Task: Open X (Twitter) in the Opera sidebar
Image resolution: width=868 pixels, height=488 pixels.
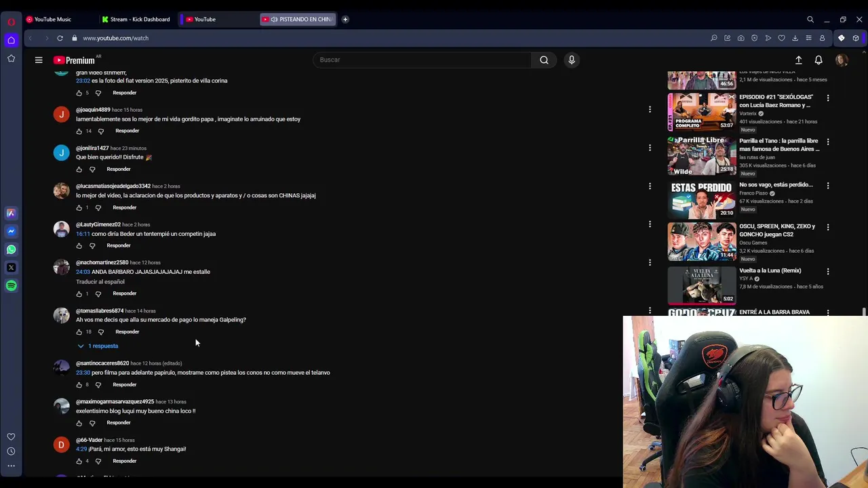Action: tap(11, 268)
